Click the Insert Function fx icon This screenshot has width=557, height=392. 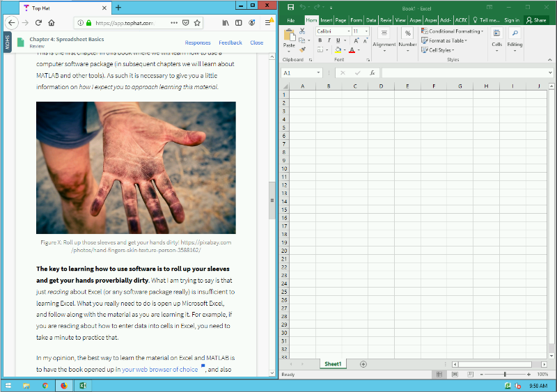(x=372, y=73)
